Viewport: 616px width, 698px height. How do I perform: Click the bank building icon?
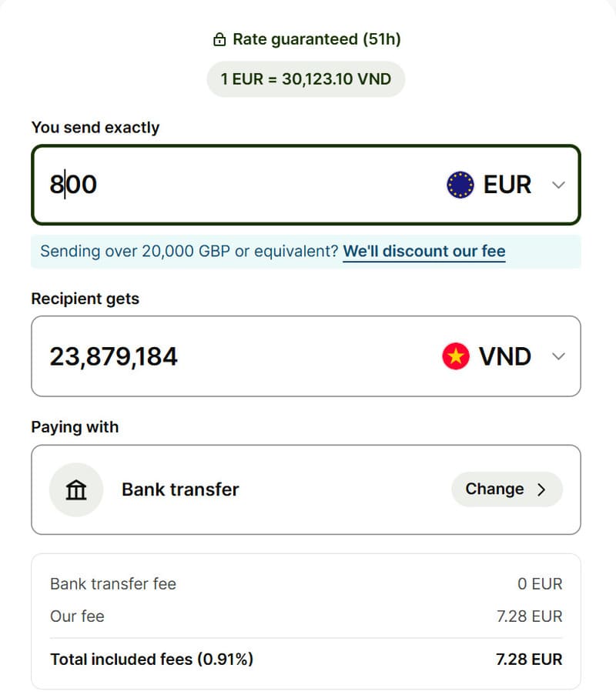pyautogui.click(x=76, y=489)
